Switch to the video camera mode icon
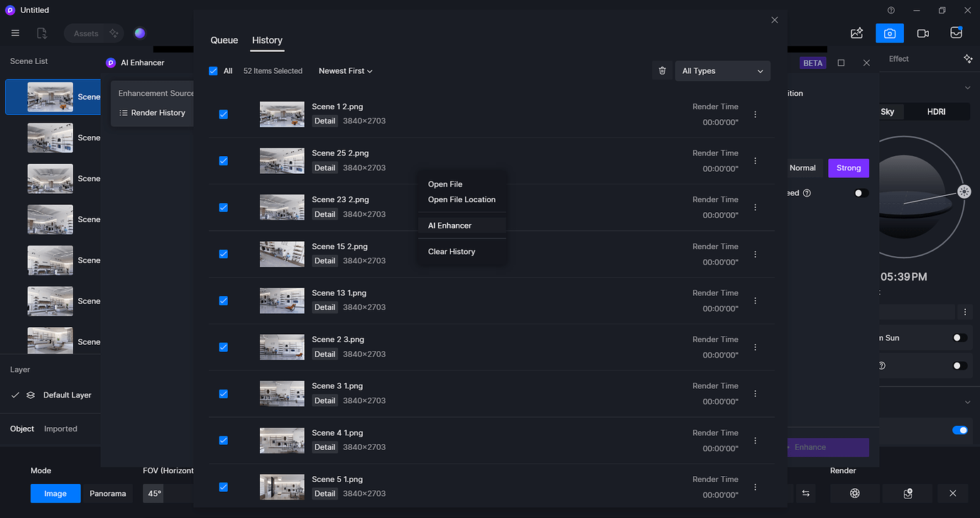Screen dimensions: 980x518 923,33
